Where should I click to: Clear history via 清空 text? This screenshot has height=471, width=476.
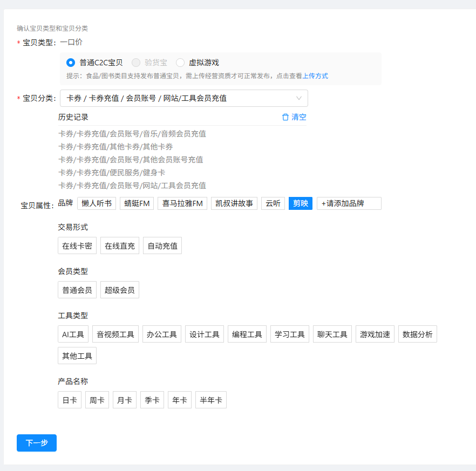point(299,117)
